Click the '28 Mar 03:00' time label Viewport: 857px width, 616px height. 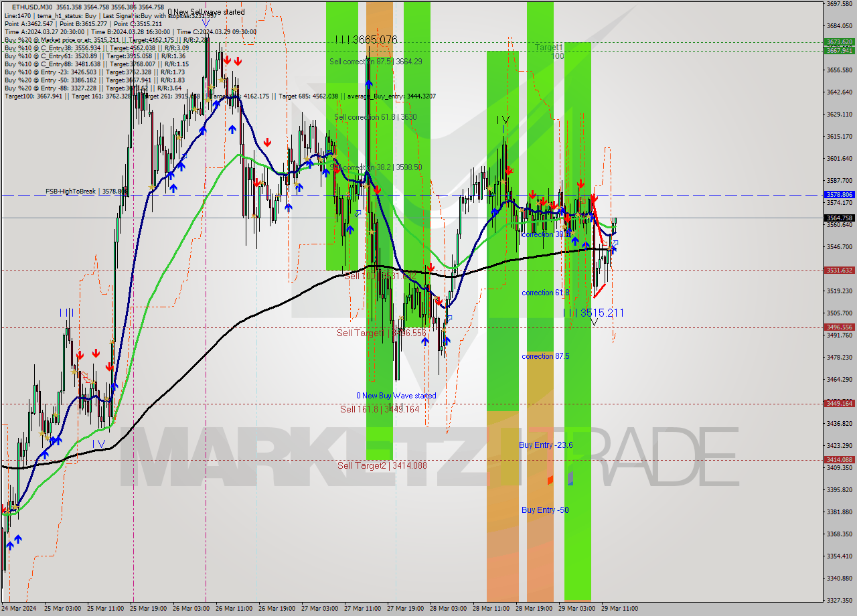click(x=448, y=609)
